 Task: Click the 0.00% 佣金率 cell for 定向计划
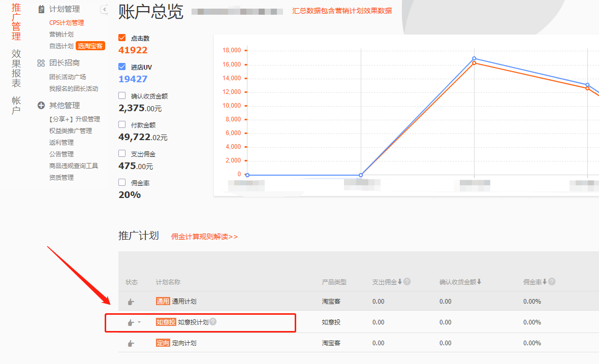tap(532, 343)
